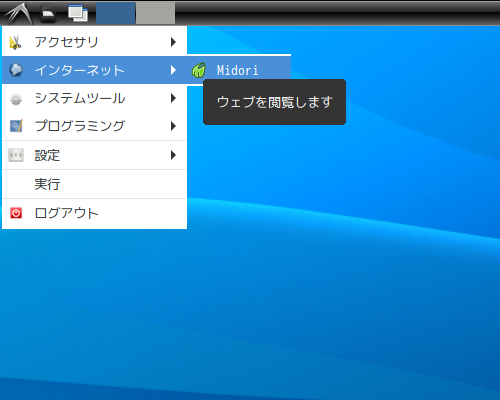The height and width of the screenshot is (400, 500).
Task: Expand the アクセサリ submenu arrow
Action: pos(173,42)
